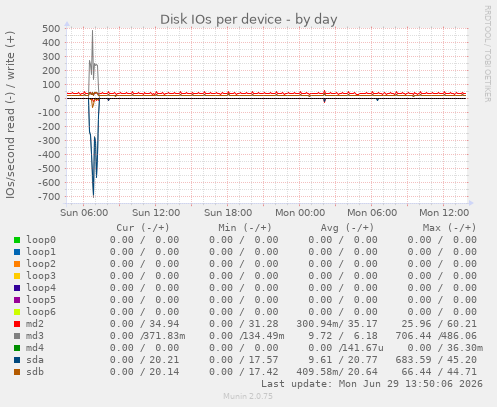Image resolution: width=497 pixels, height=407 pixels.
Task: Click the red md2 legend color swatch
Action: tap(17, 324)
